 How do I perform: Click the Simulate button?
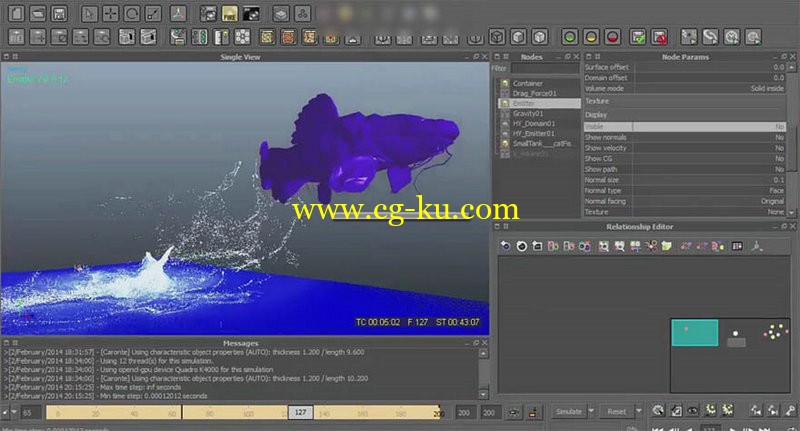point(569,412)
